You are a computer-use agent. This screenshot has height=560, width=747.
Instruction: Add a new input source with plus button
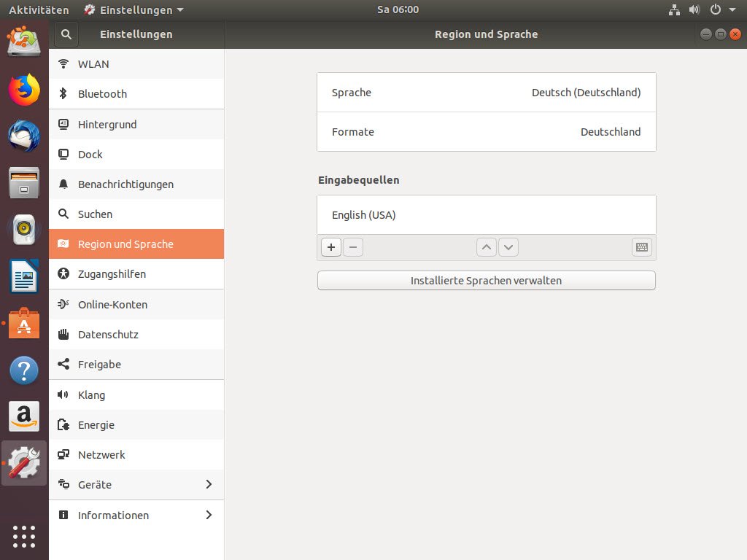[x=331, y=247]
